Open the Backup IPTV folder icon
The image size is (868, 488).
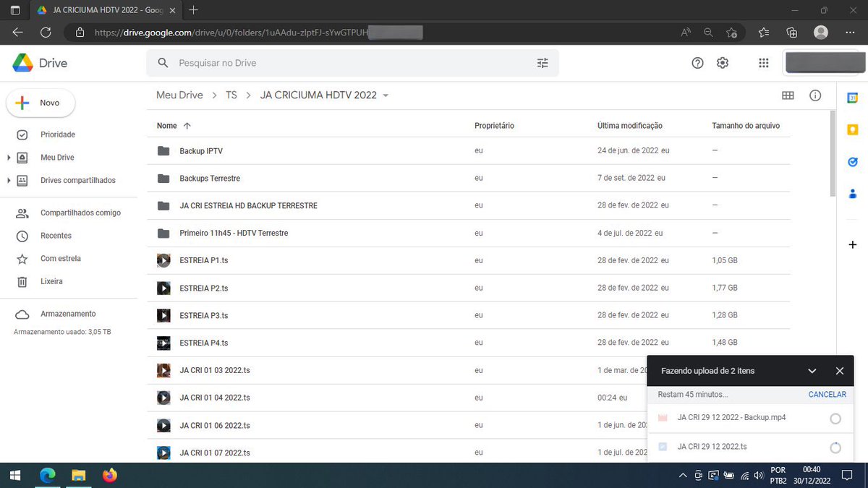(x=164, y=151)
